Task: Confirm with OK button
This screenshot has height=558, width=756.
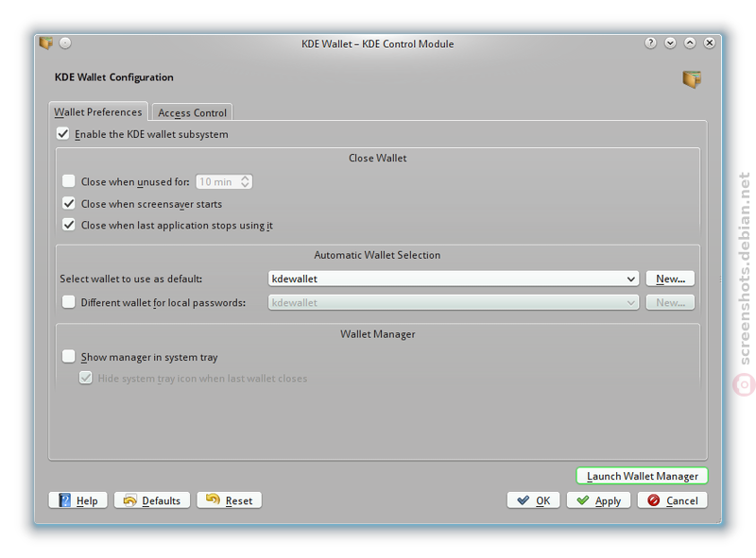Action: click(533, 500)
